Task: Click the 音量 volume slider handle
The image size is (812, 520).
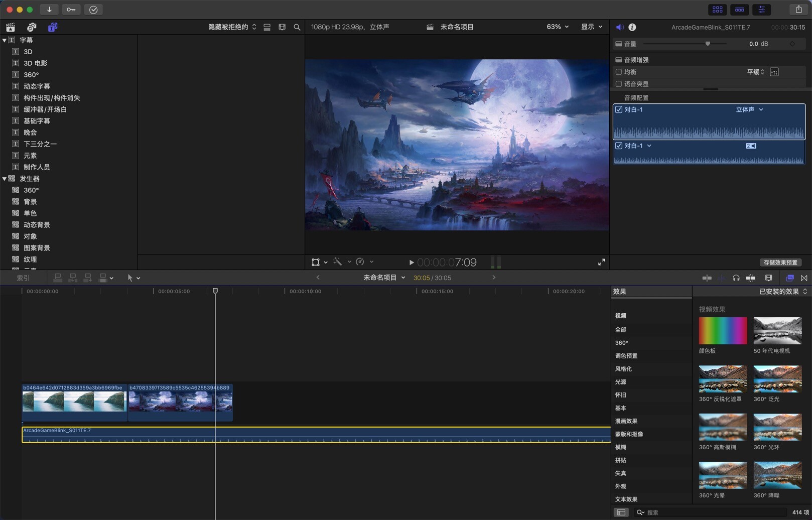Action: [708, 44]
